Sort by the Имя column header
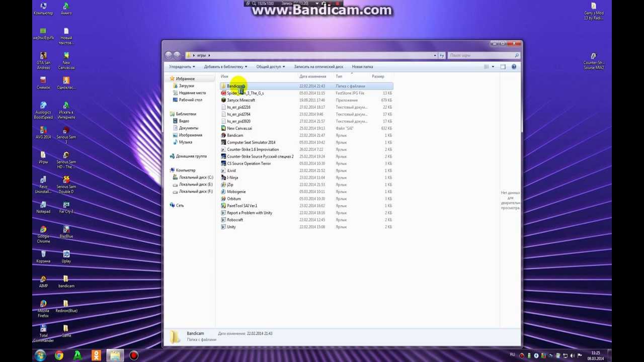Screen dimensions: 644x362 click(224, 76)
